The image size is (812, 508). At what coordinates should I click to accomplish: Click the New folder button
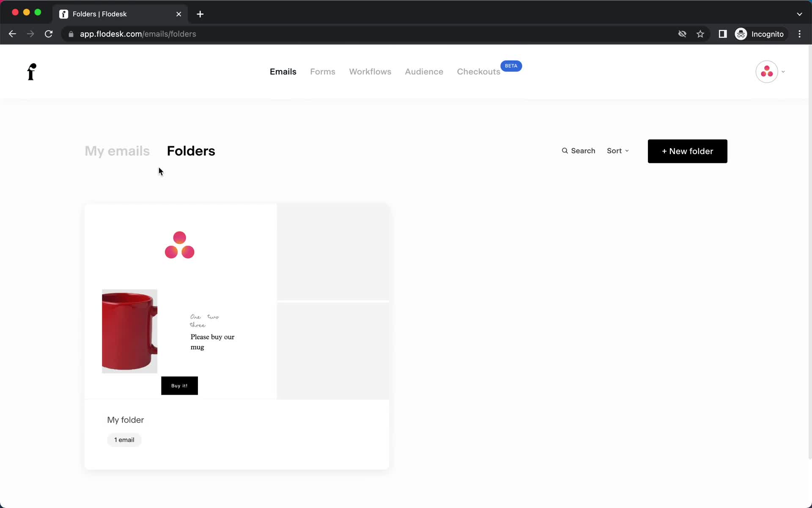[688, 151]
